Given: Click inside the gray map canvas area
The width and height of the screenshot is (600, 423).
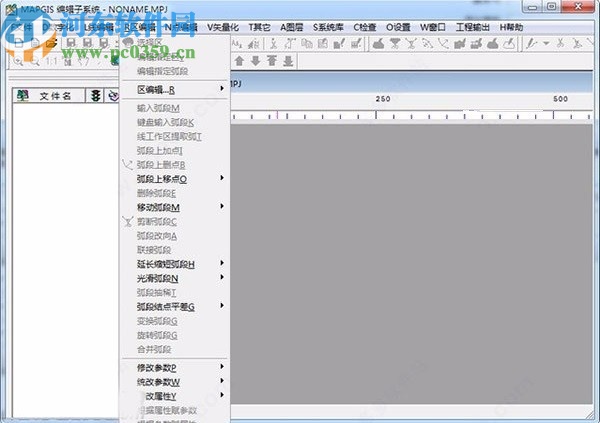Looking at the screenshot, I should coord(411,263).
